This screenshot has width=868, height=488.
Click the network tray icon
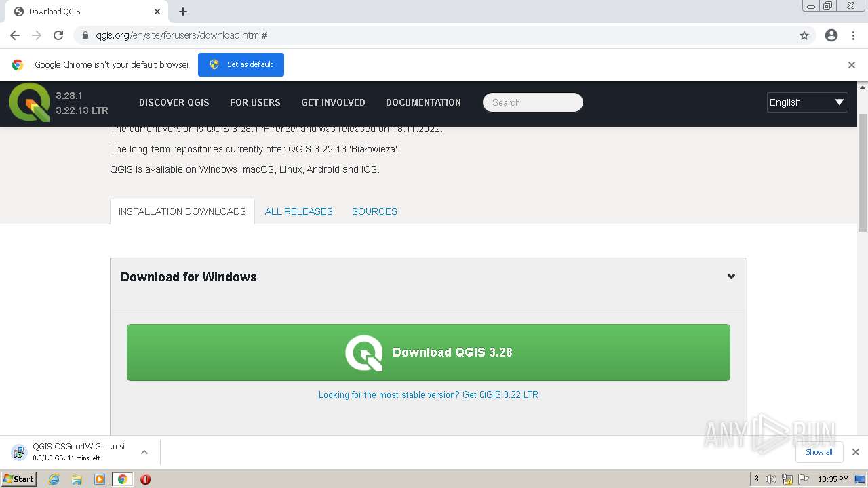pos(787,479)
